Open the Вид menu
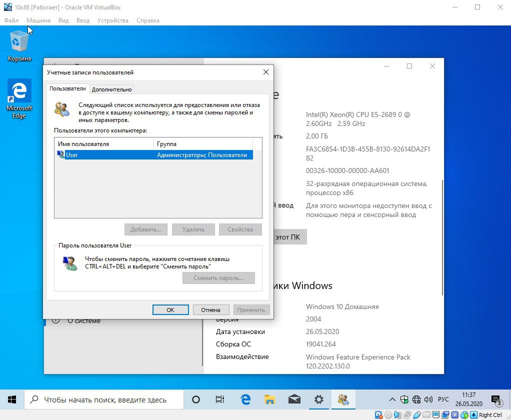The width and height of the screenshot is (511, 420). pyautogui.click(x=63, y=20)
